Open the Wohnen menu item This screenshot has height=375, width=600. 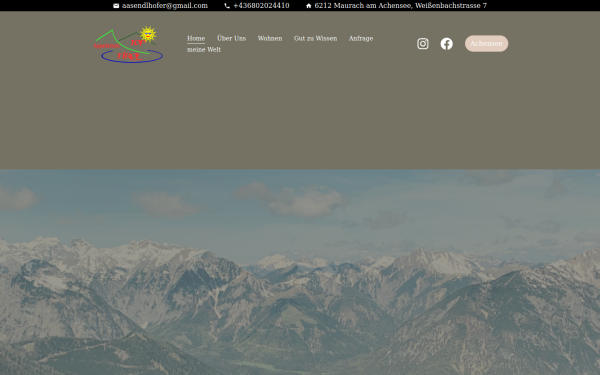coord(270,38)
